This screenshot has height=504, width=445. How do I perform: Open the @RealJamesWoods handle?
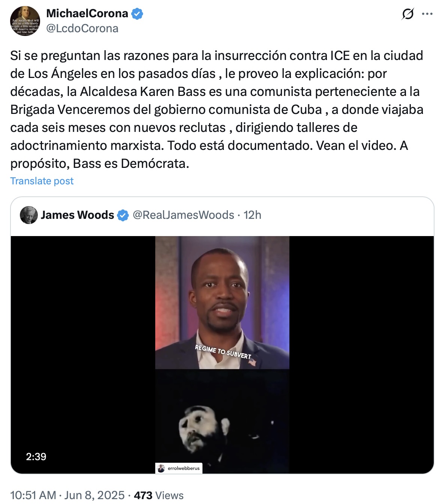183,215
